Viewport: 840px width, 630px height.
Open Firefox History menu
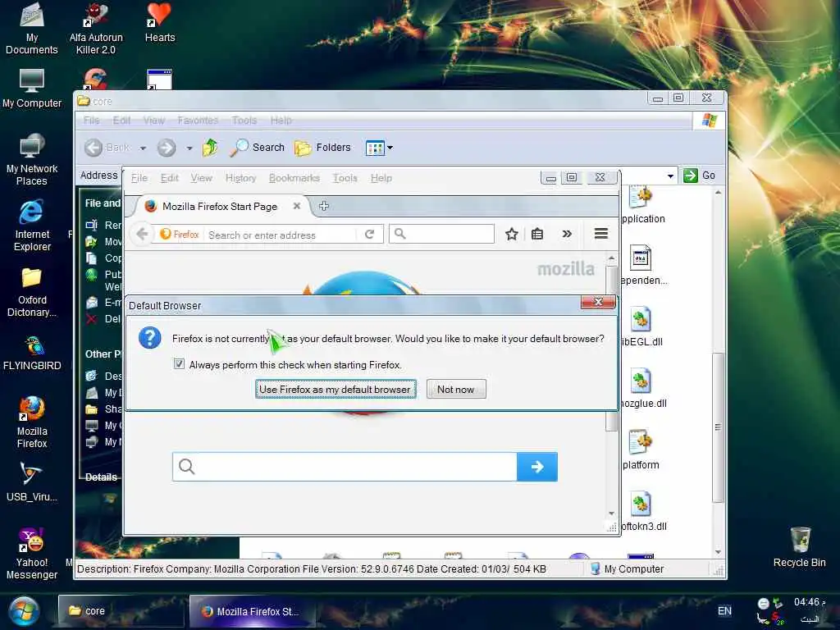[240, 178]
